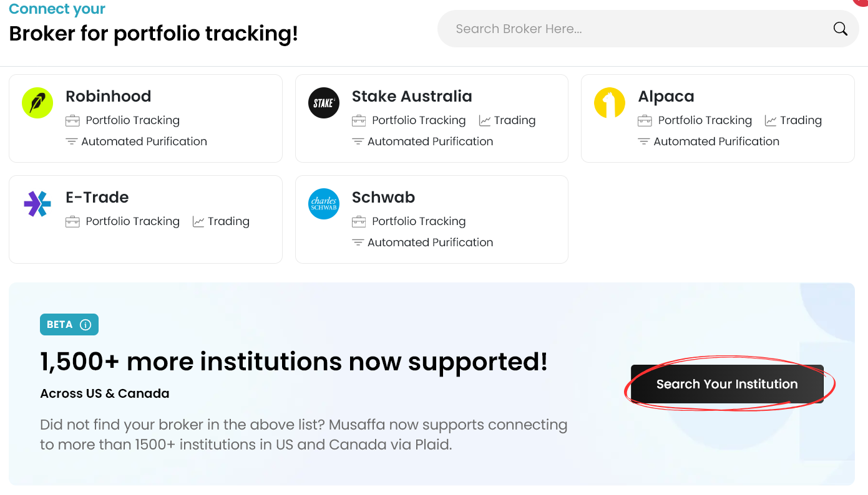Click the Robinhood feather logo
The height and width of the screenshot is (495, 868).
click(x=37, y=103)
